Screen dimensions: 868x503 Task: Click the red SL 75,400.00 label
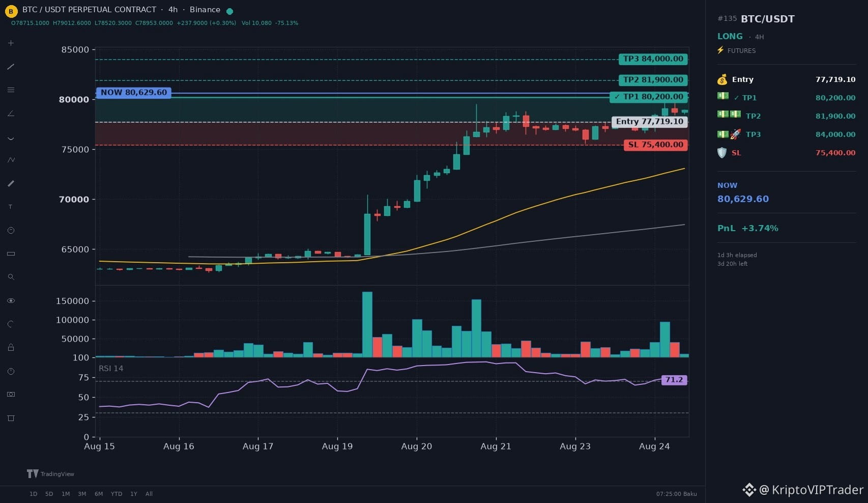(x=656, y=145)
